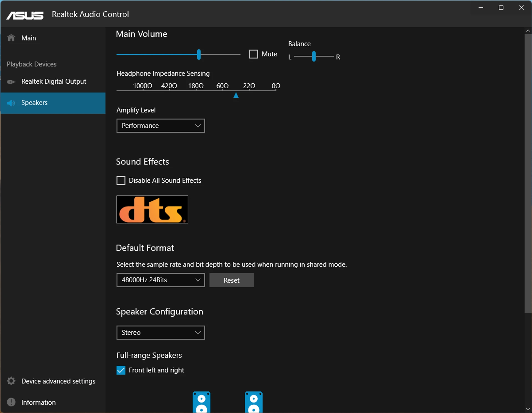
Task: Click the Information exclamation icon
Action: (x=11, y=402)
